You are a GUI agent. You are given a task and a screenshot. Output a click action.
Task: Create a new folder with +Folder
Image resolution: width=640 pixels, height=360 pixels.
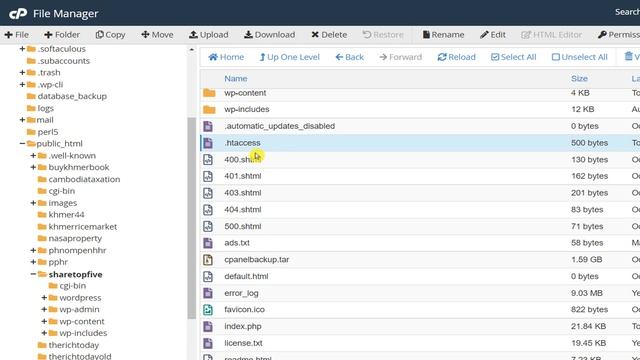pyautogui.click(x=62, y=35)
